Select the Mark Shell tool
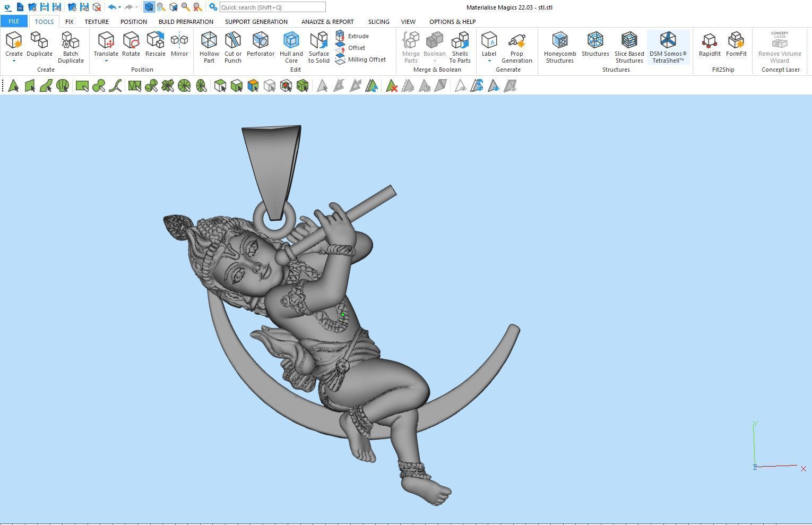The image size is (812, 525). pos(63,86)
